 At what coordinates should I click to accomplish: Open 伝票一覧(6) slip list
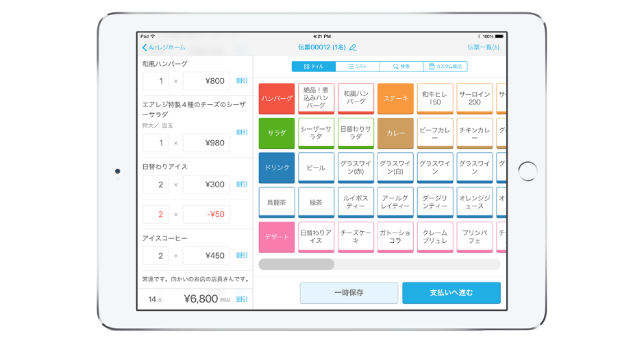tap(484, 47)
